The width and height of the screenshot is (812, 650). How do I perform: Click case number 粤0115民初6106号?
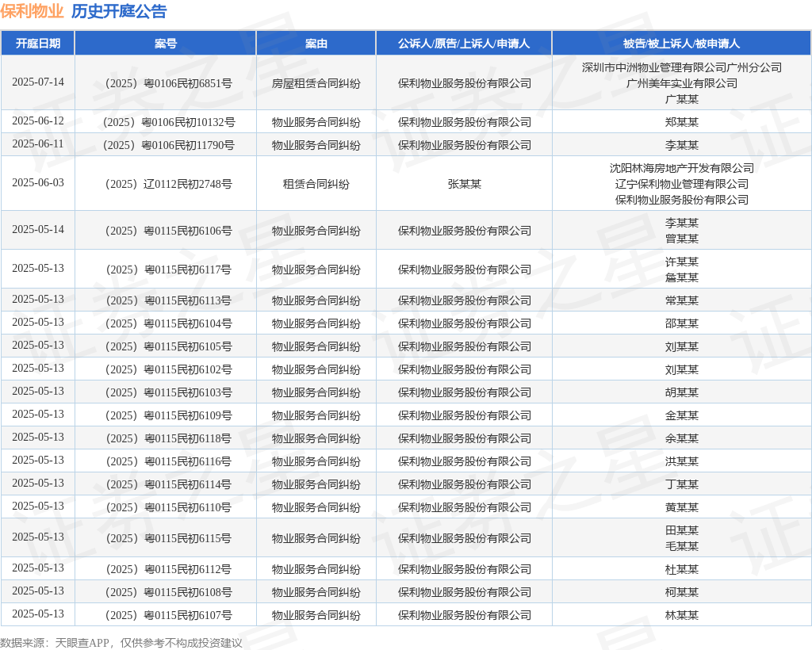pyautogui.click(x=169, y=231)
